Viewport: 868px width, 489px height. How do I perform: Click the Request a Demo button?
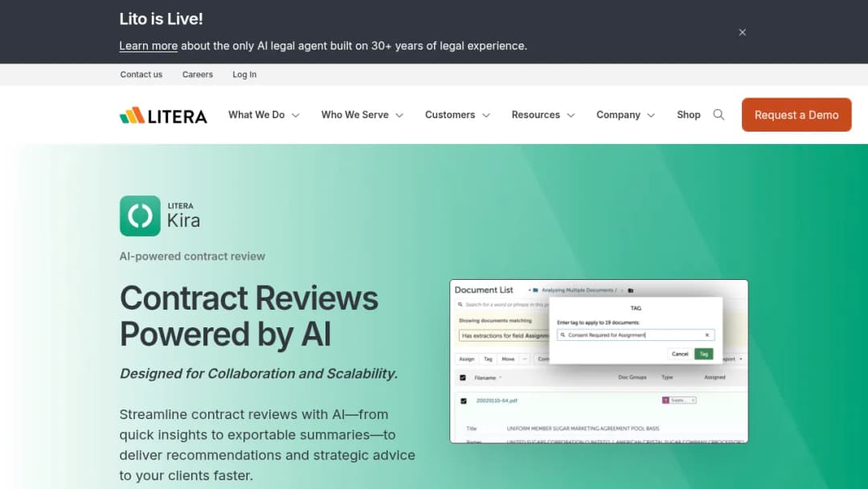tap(796, 115)
